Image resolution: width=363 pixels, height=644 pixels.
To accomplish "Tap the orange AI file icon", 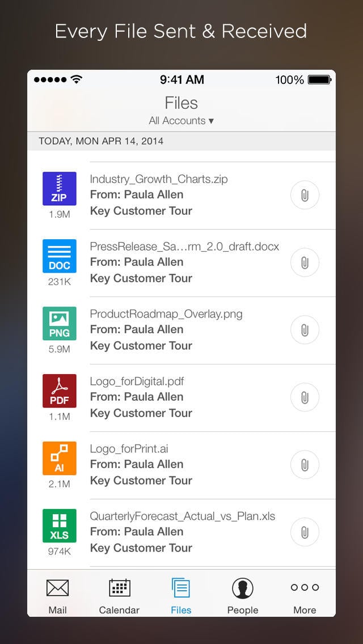I will coord(59,459).
